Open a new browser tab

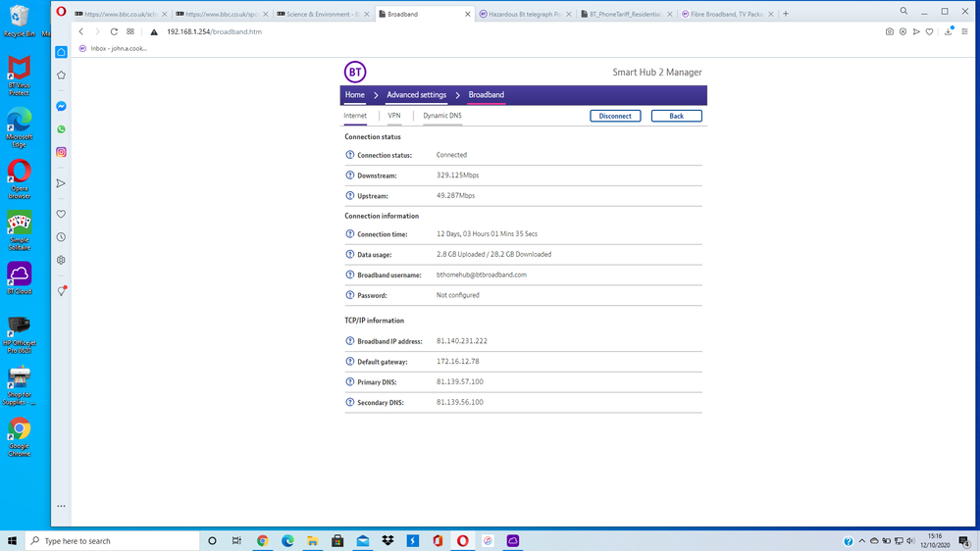pyautogui.click(x=786, y=14)
